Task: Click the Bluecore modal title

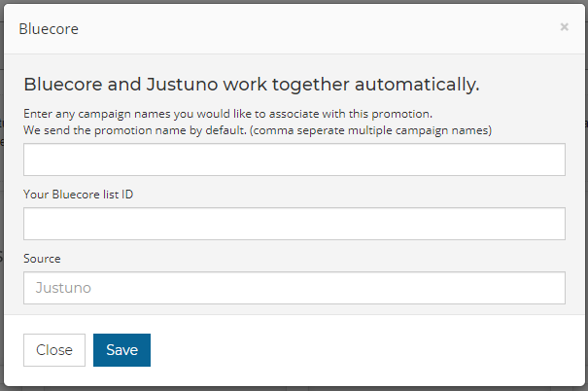Action: point(49,29)
